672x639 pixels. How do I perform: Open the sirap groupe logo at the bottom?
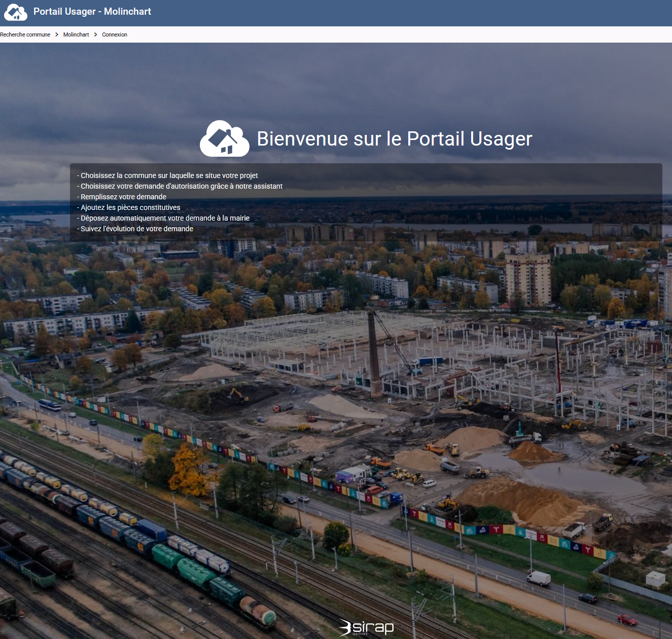coord(366,628)
